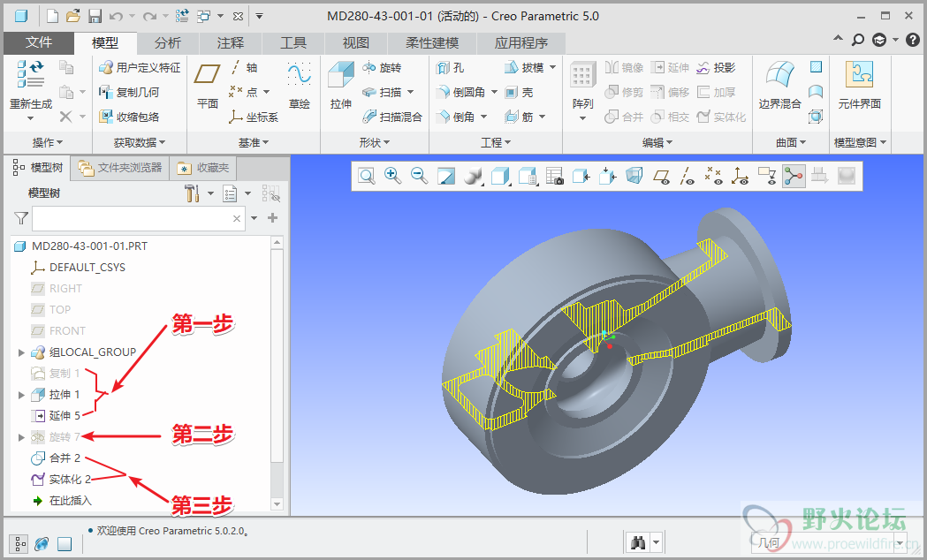Click the Open folder icon in quick access toolbar
The height and width of the screenshot is (560, 927).
click(x=72, y=17)
